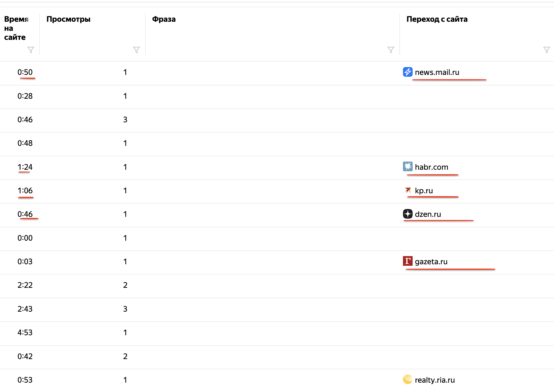Open filter for Переход с сайта column
This screenshot has height=392, width=554.
pos(547,50)
